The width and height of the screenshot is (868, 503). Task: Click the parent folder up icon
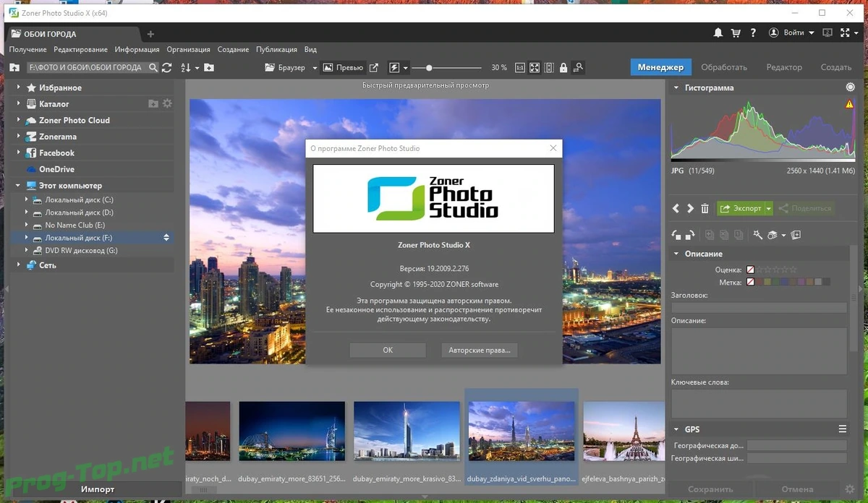pyautogui.click(x=14, y=67)
